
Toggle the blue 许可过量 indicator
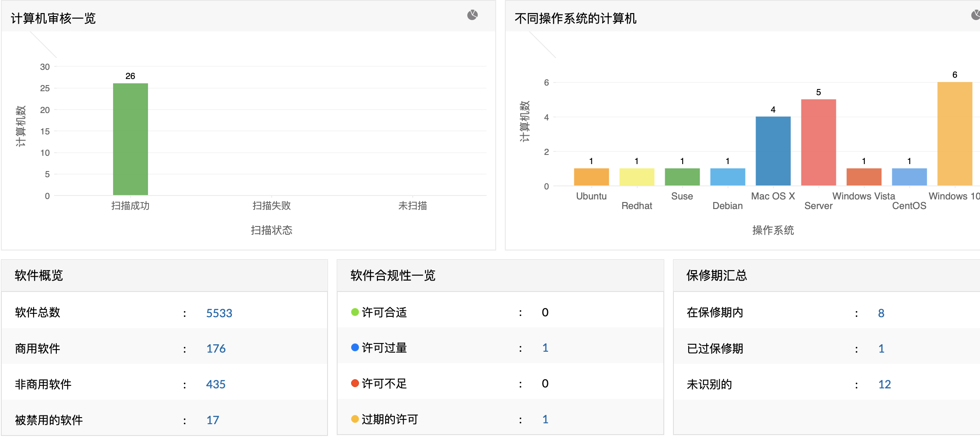(354, 348)
